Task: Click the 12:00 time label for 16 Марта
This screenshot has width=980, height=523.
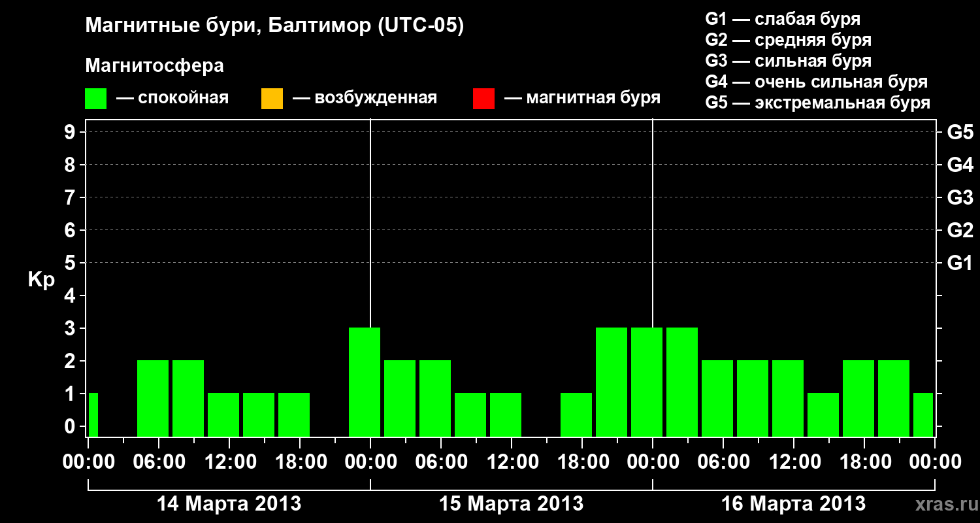Action: (x=794, y=462)
